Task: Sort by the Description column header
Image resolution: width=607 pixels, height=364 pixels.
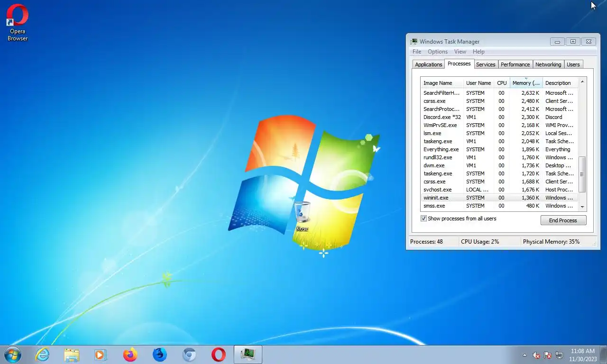Action: click(560, 83)
